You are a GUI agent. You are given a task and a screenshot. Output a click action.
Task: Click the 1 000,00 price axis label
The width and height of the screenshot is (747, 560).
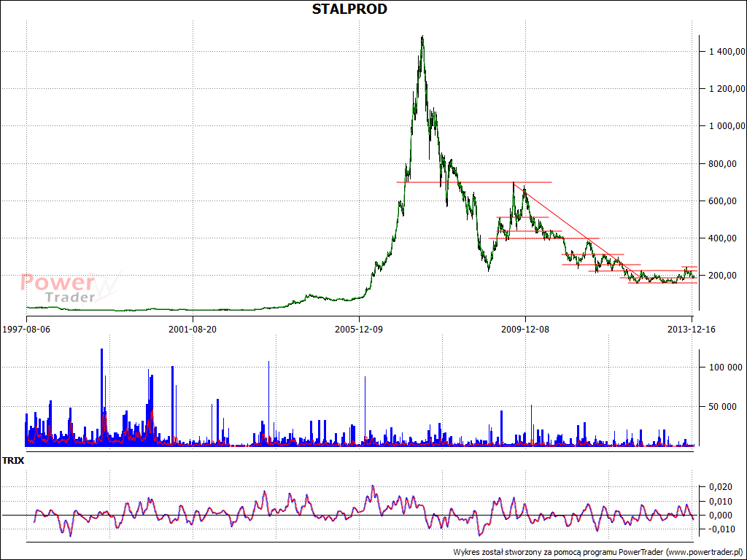point(727,126)
